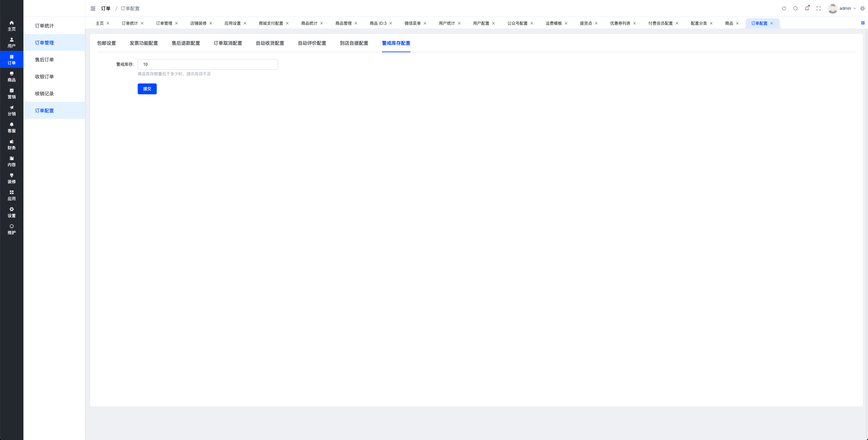
Task: Switch to the 运费模板 page tab
Action: [x=554, y=23]
